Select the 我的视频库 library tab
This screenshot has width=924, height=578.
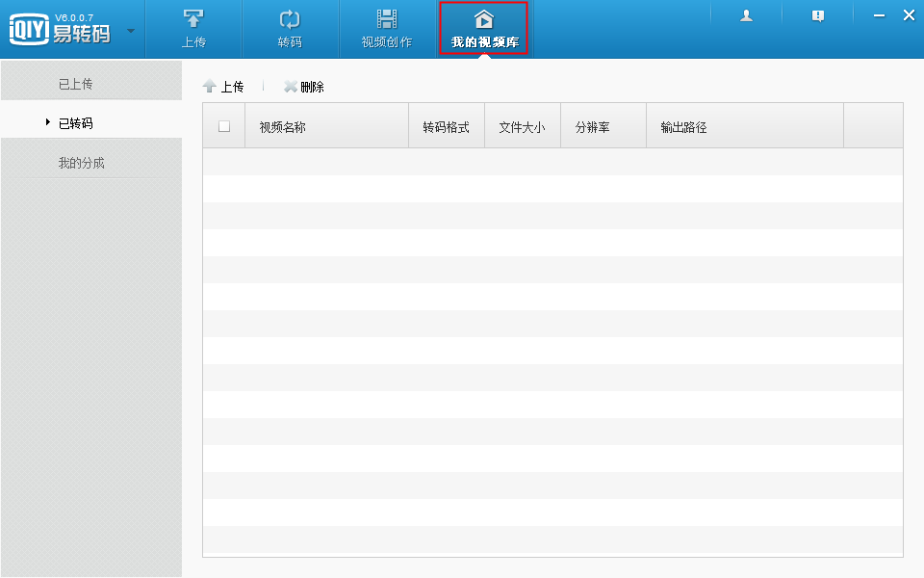[484, 29]
